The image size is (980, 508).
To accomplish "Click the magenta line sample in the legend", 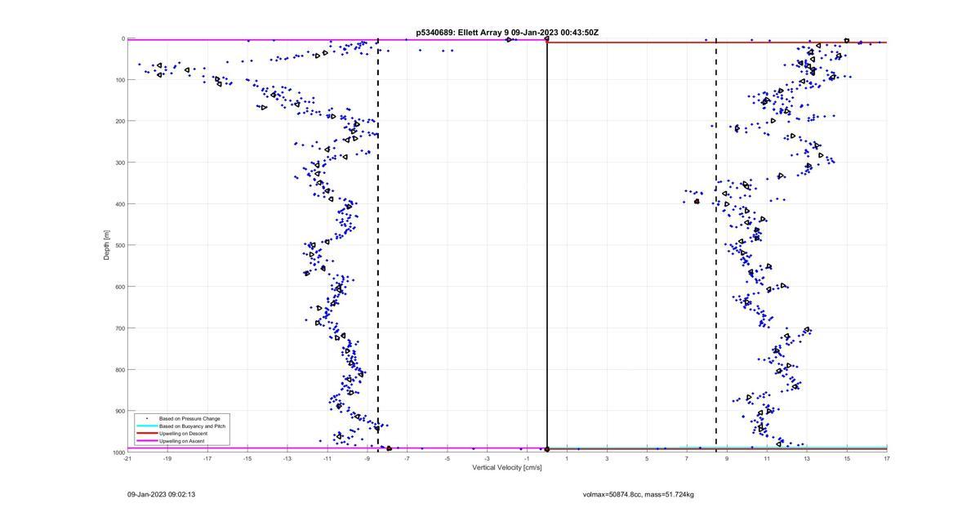I will [x=146, y=441].
